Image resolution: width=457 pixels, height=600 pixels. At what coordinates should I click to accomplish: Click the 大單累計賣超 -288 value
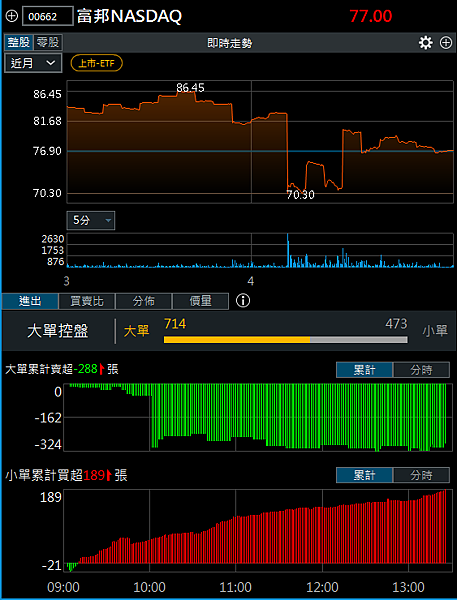(85, 369)
